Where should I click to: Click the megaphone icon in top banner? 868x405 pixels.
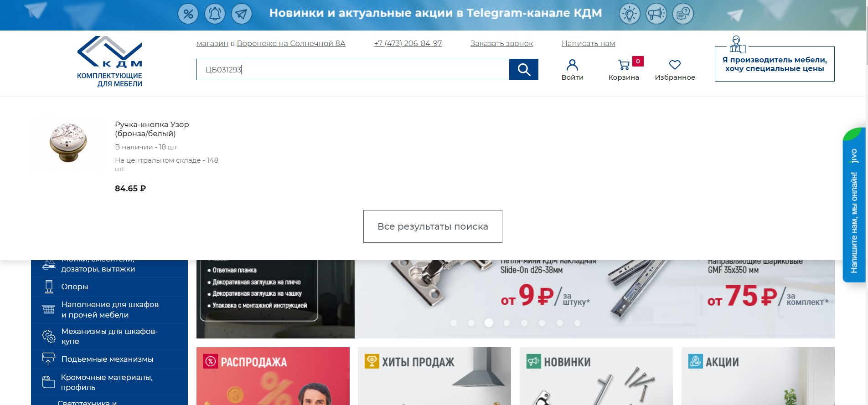656,14
